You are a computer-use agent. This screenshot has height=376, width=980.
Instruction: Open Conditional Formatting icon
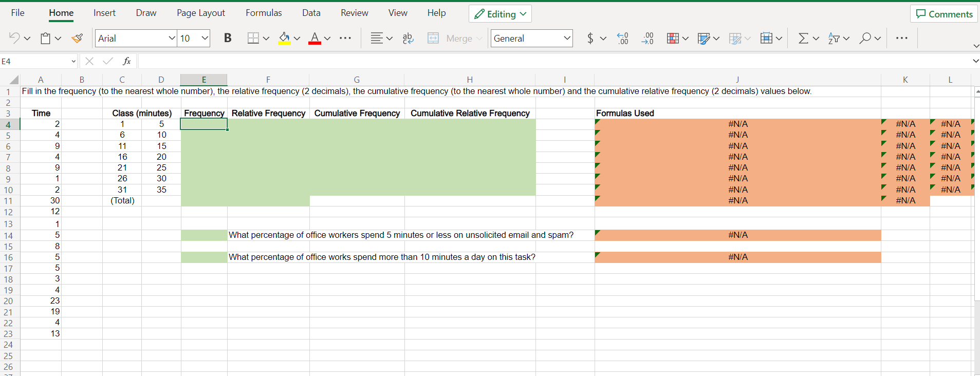pos(673,38)
